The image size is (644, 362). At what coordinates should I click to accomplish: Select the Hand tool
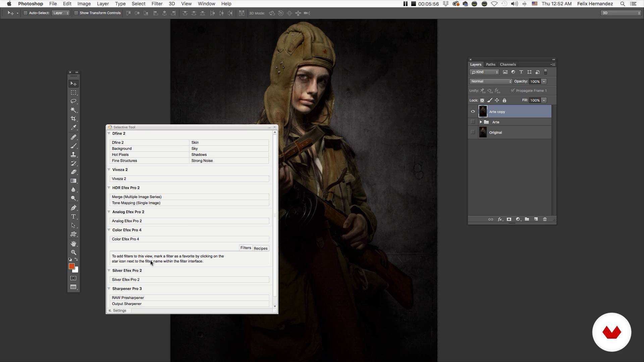[x=73, y=244]
